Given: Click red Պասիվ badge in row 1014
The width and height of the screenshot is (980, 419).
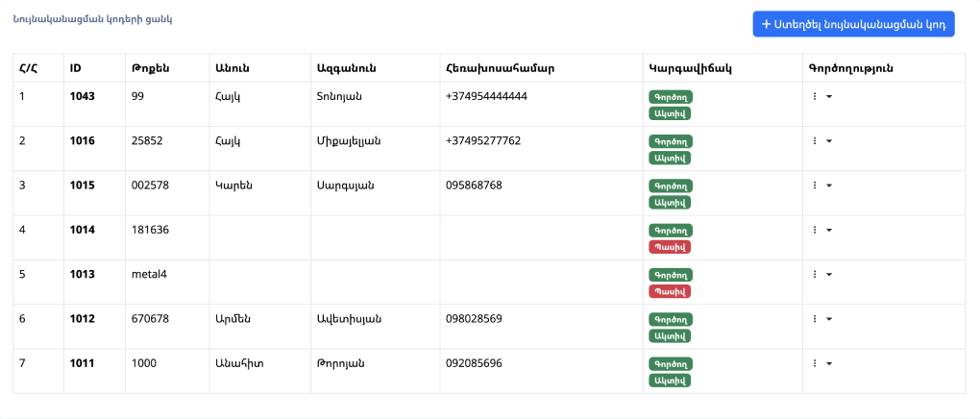Looking at the screenshot, I should click(670, 247).
